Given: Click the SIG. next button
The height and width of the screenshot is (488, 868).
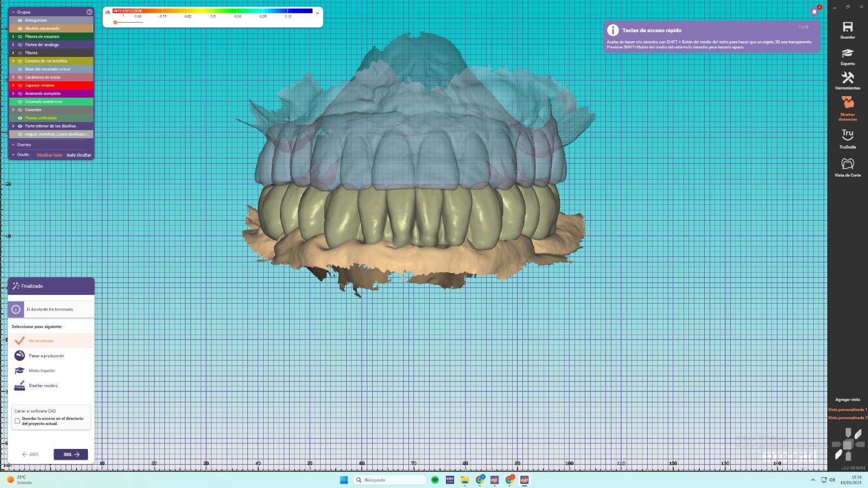Looking at the screenshot, I should (71, 454).
